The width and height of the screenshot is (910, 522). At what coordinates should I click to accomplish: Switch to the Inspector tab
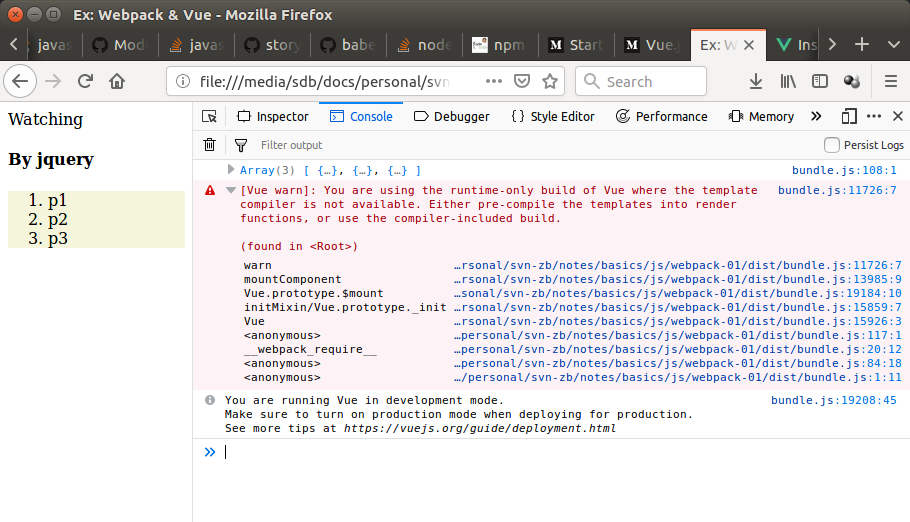coord(273,117)
